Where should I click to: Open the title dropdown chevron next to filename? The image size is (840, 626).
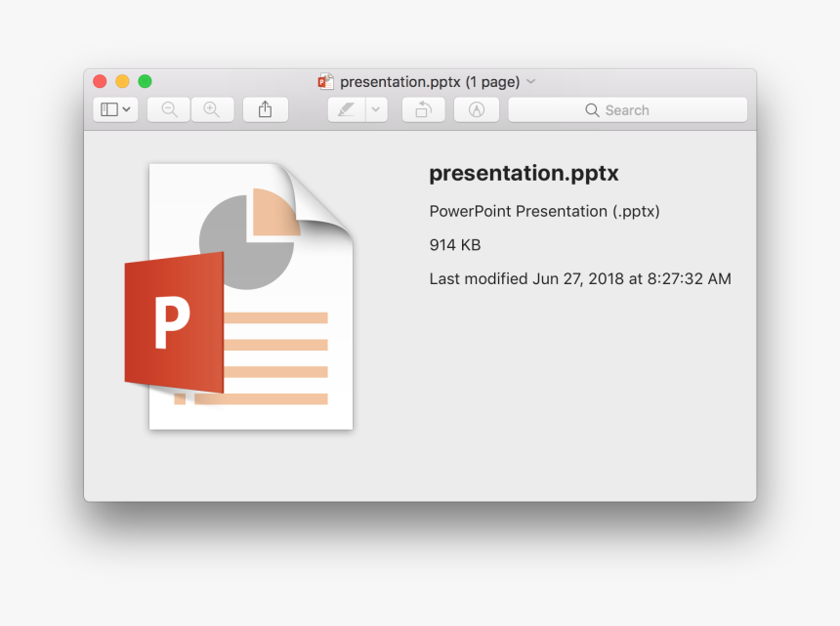point(531,81)
